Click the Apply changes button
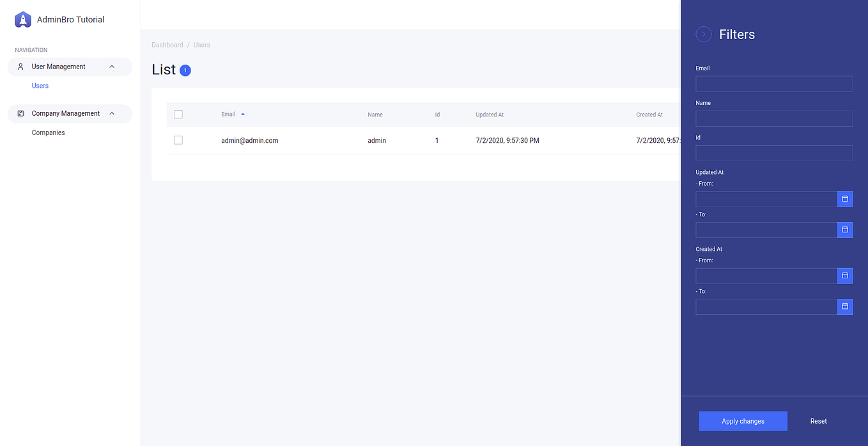Viewport: 868px width, 446px height. coord(743,421)
